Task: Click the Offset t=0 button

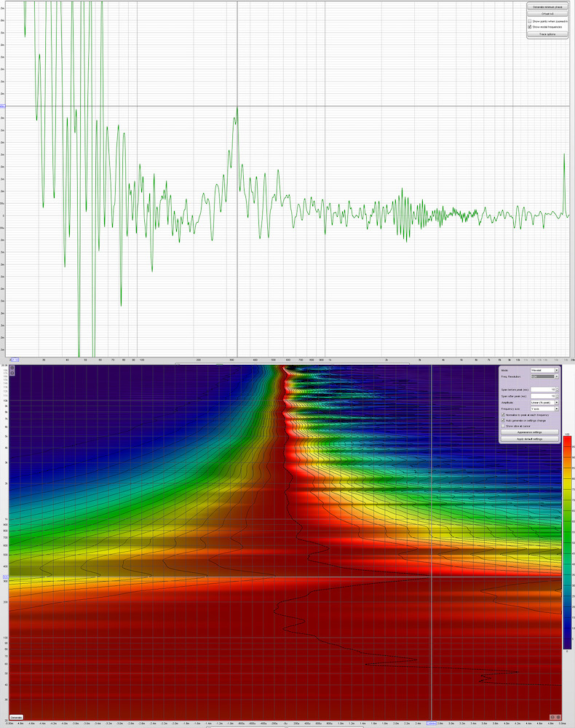Action: pos(547,13)
